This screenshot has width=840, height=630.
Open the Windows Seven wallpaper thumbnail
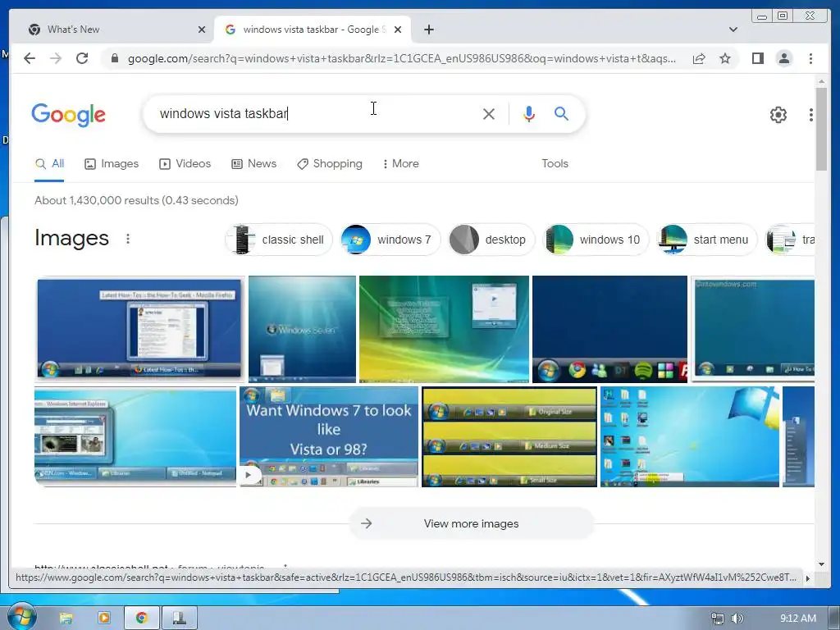pos(302,329)
